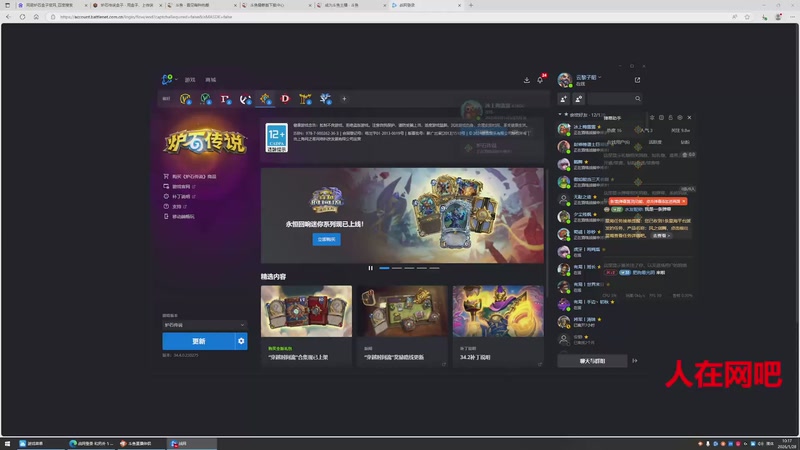This screenshot has height=450, width=800.
Task: Open a new browser tab
Action: coord(470,5)
